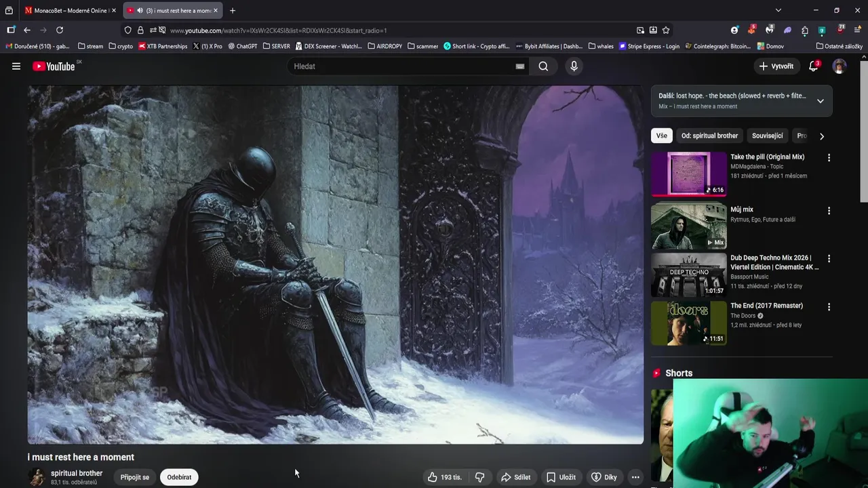Open the spiritual brother channel name
The width and height of the screenshot is (868, 488).
[77, 473]
